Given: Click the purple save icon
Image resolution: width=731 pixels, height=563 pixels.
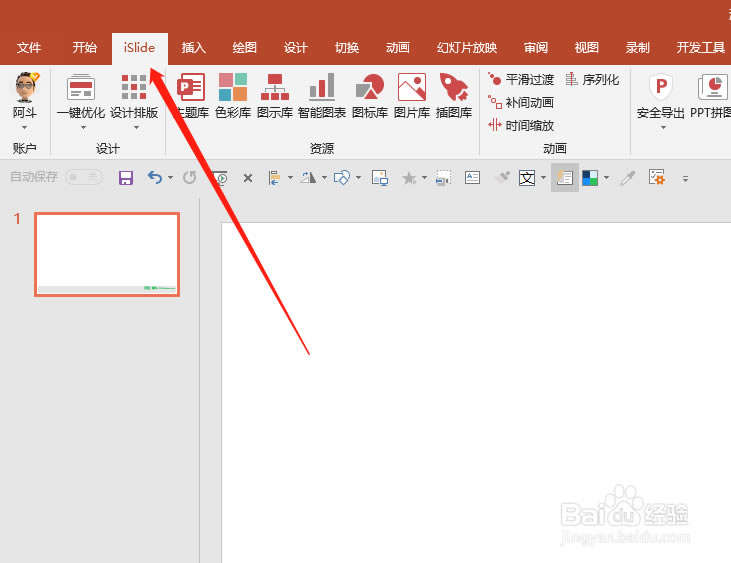Looking at the screenshot, I should [x=126, y=178].
